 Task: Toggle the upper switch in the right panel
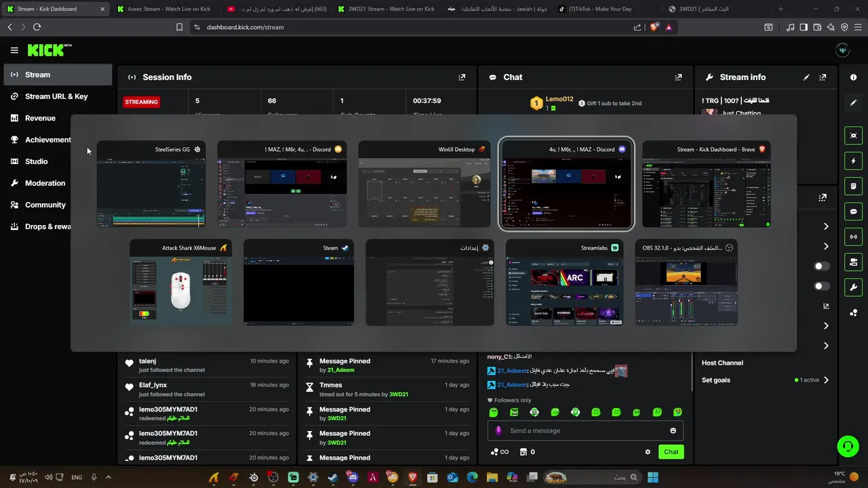coord(821,266)
